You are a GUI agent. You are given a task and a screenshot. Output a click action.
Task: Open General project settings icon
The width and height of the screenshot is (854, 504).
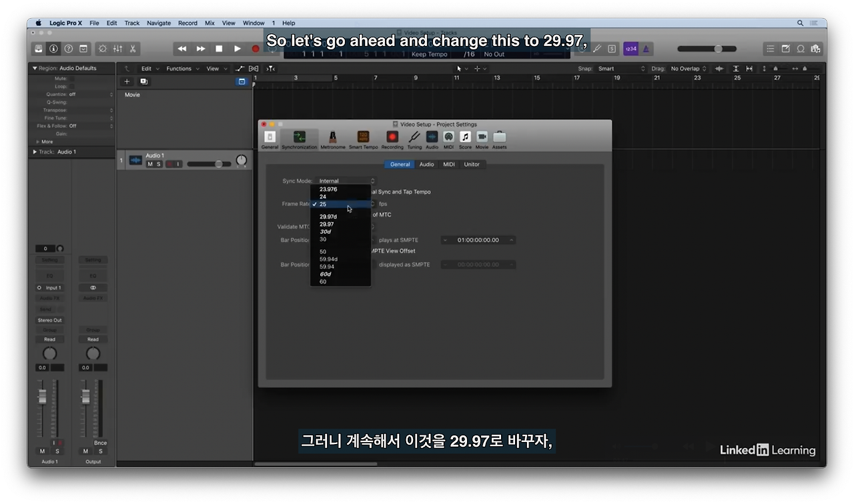(x=270, y=139)
